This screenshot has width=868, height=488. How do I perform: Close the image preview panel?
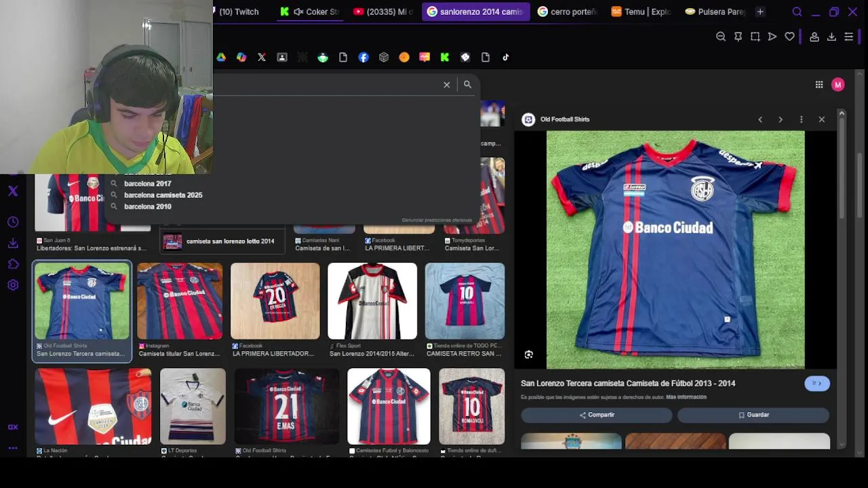[822, 119]
